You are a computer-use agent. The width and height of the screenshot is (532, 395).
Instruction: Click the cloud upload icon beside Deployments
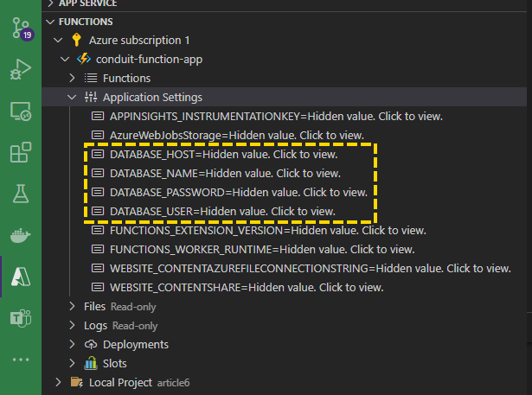coord(91,345)
